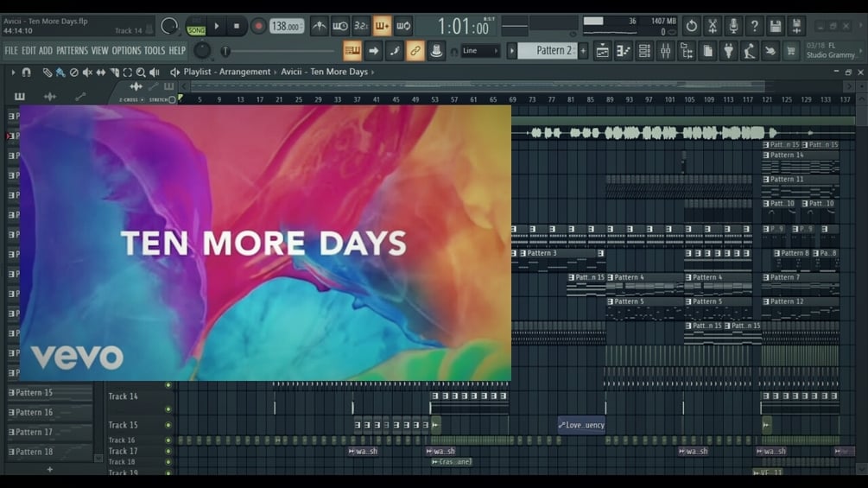The image size is (868, 488).
Task: Mute Track 15 with its green light
Action: coord(168,425)
